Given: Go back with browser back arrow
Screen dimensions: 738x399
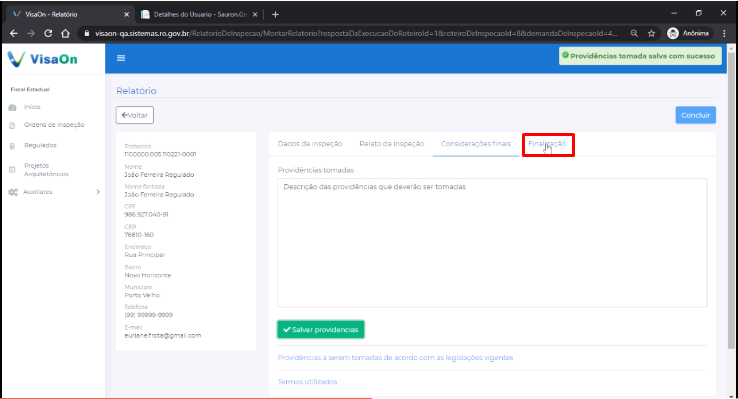Looking at the screenshot, I should (x=14, y=33).
